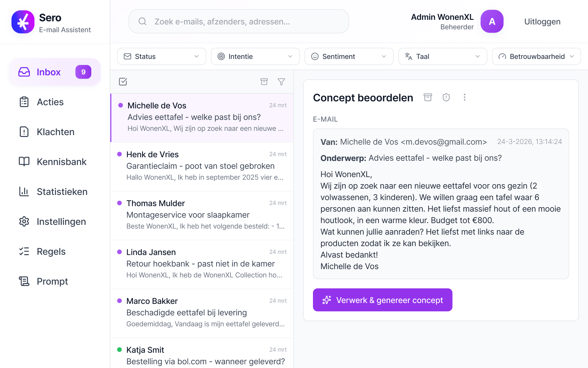Click the Uitloggen link
The height and width of the screenshot is (368, 588).
coord(542,22)
